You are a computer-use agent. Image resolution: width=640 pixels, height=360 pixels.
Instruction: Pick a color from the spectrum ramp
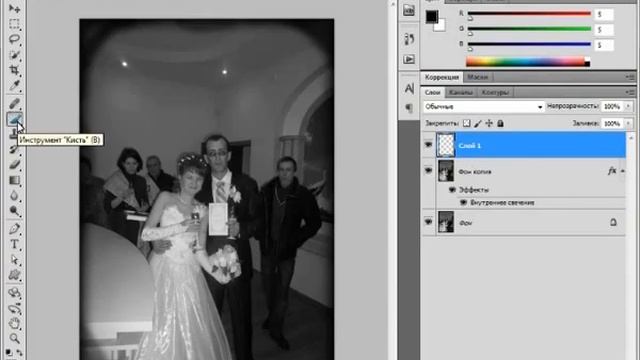click(528, 62)
